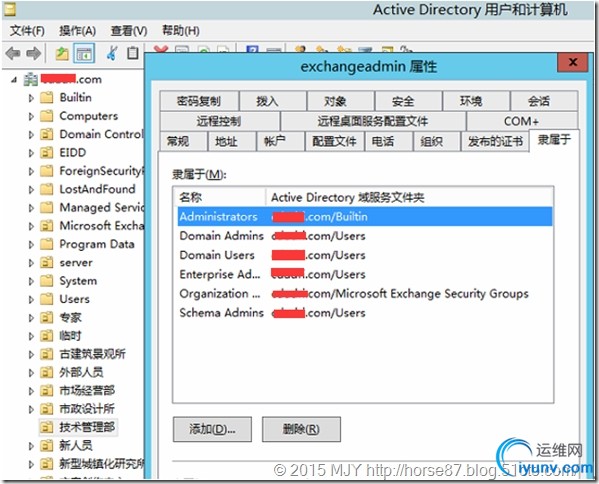Open the 远程桌面服务配置文件 tab
This screenshot has width=599, height=484.
click(373, 121)
